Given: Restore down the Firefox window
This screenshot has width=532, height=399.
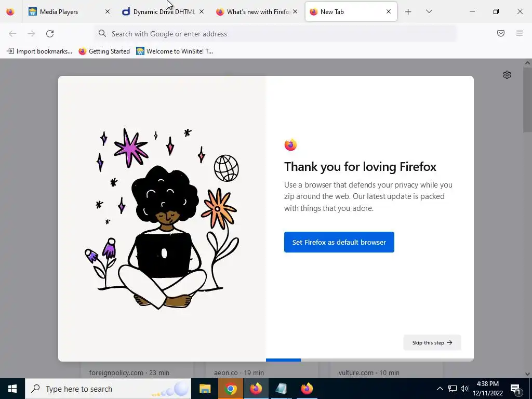Looking at the screenshot, I should 496,11.
